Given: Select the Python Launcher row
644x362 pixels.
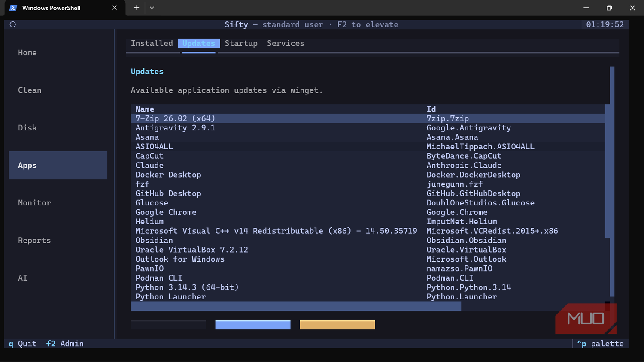Looking at the screenshot, I should [368, 297].
